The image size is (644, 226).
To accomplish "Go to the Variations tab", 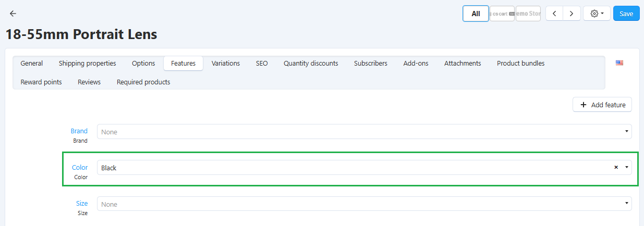I will [x=226, y=63].
